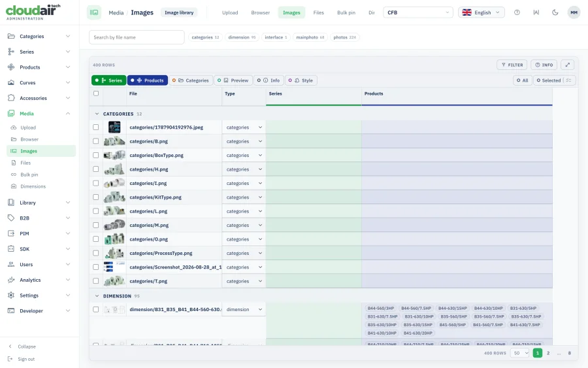588x368 pixels.
Task: Collapse the Media sidebar section
Action: 68,113
